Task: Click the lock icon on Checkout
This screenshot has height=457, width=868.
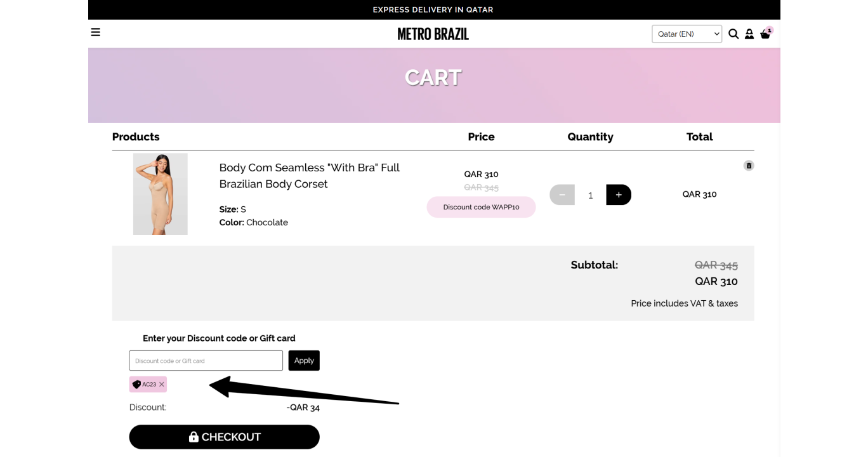Action: [194, 437]
